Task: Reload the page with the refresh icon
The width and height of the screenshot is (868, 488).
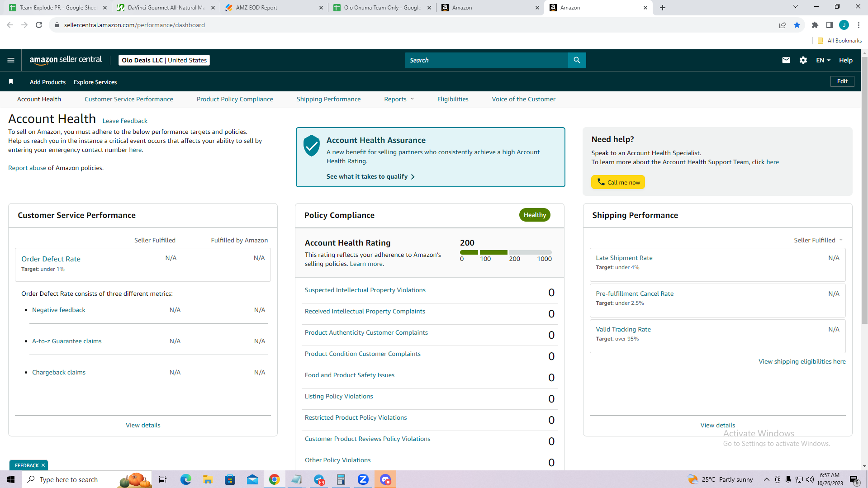Action: click(39, 25)
